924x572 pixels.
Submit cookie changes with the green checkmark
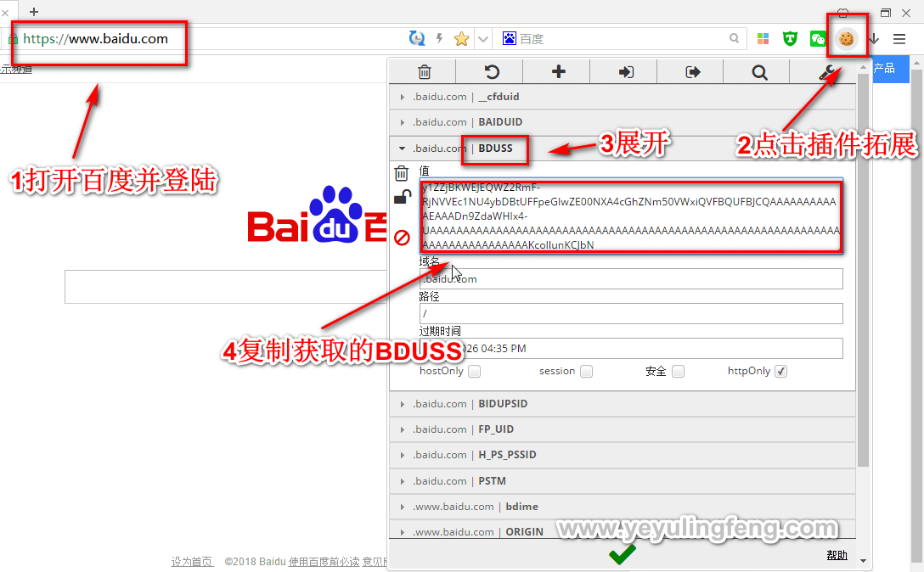pyautogui.click(x=623, y=553)
